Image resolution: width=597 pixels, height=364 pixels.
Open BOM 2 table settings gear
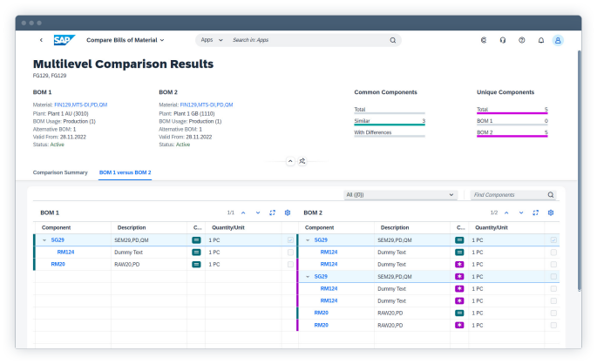point(551,212)
